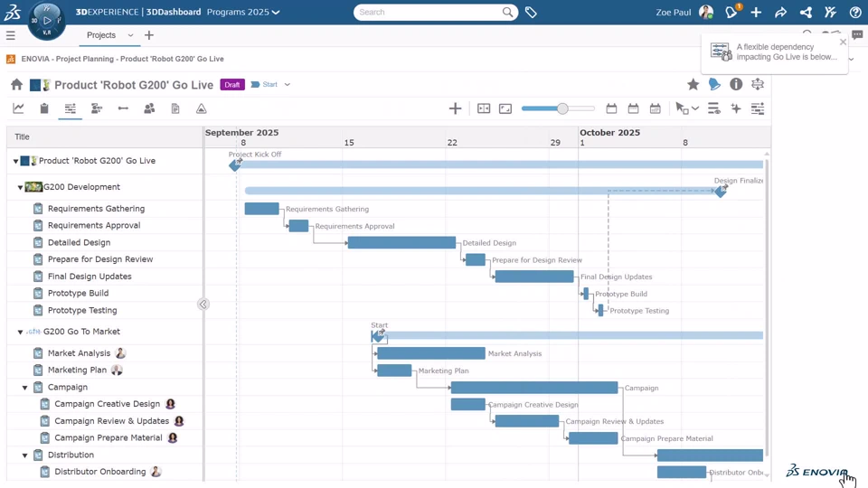Collapse the Distribution task group

[x=25, y=455]
